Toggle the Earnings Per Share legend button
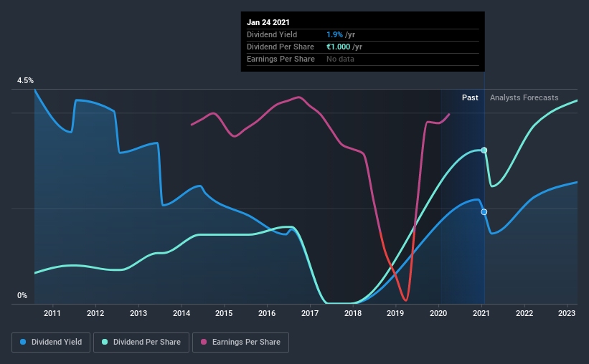This screenshot has height=364, width=589. [241, 343]
